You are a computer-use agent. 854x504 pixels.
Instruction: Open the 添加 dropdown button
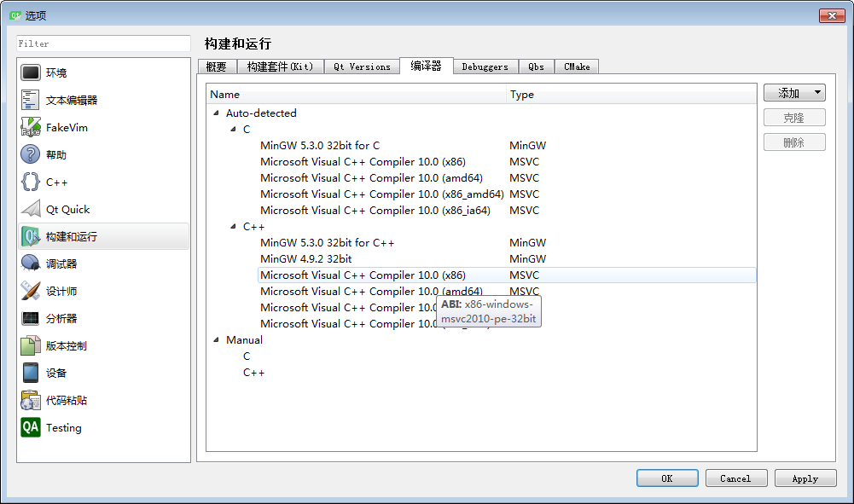click(793, 93)
